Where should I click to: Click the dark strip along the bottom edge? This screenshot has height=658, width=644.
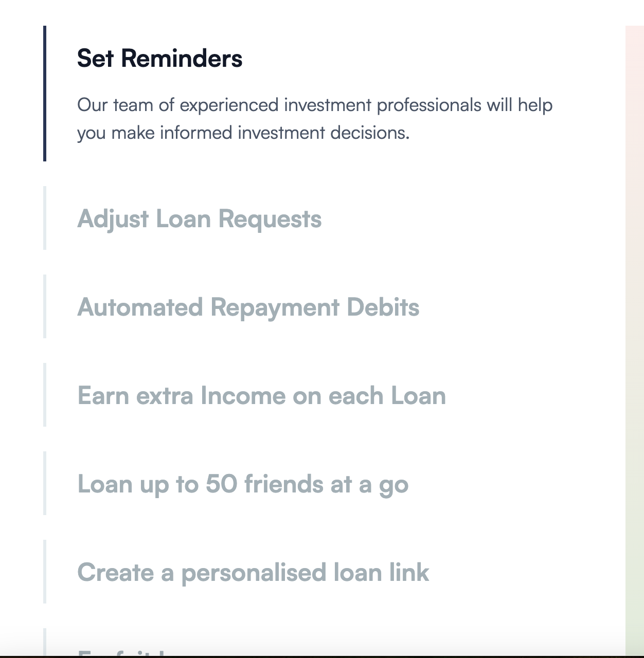pos(322,656)
